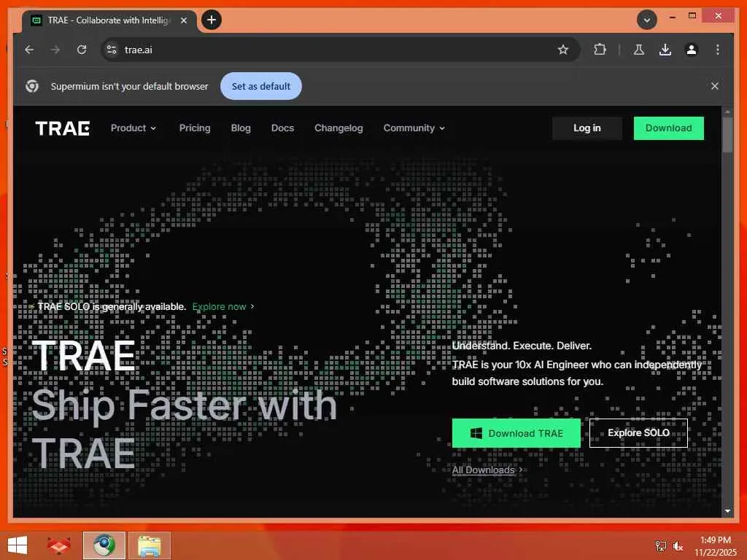Screen dimensions: 747x560
Task: Close the TRAE browser tab
Action: point(183,20)
